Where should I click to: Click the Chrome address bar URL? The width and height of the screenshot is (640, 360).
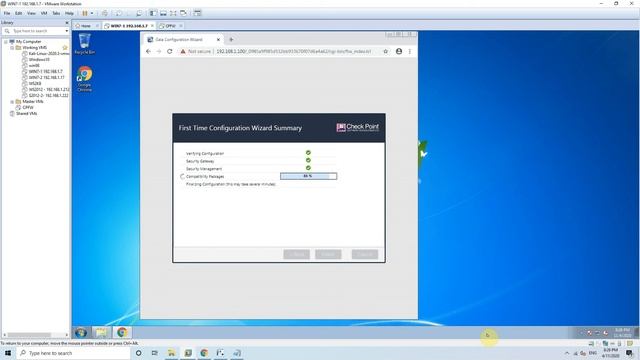coord(293,51)
